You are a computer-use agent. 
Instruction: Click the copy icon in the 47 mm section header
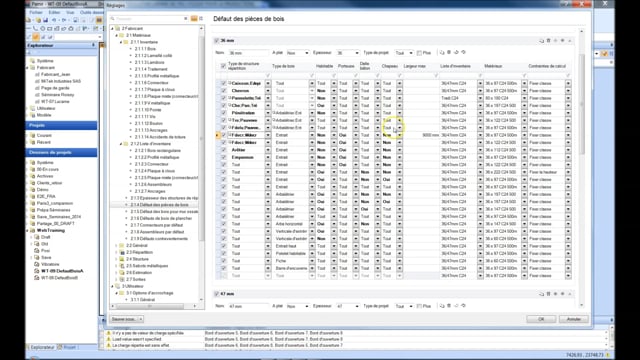click(x=542, y=293)
